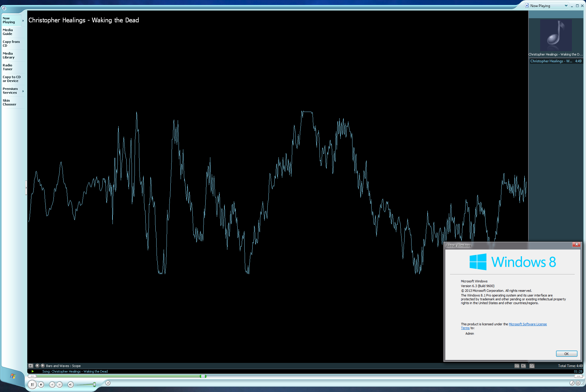The width and height of the screenshot is (586, 392).
Task: Open the equalizer settings round button
Action: coord(108,383)
